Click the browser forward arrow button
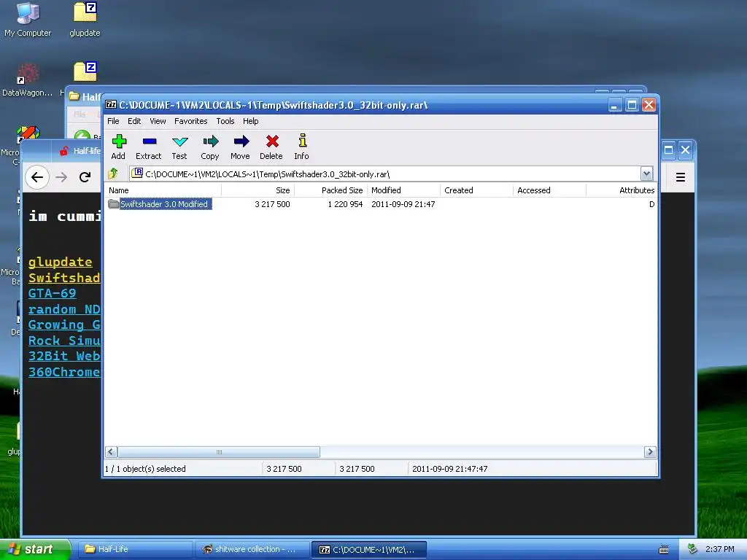The height and width of the screenshot is (560, 747). (x=61, y=177)
